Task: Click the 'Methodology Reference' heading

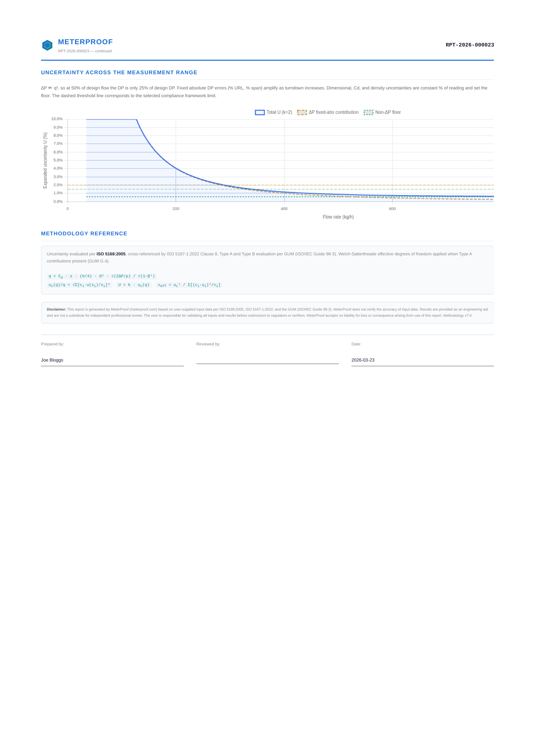Action: click(x=84, y=233)
